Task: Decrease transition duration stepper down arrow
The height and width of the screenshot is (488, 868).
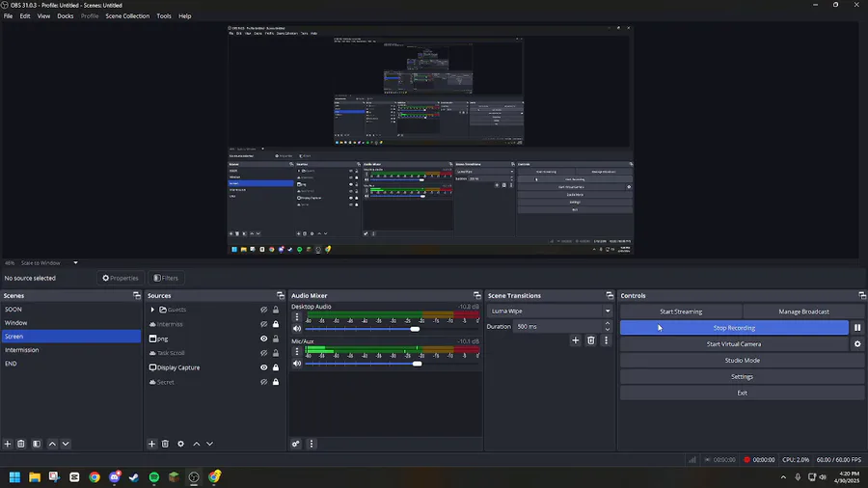Action: (x=608, y=330)
